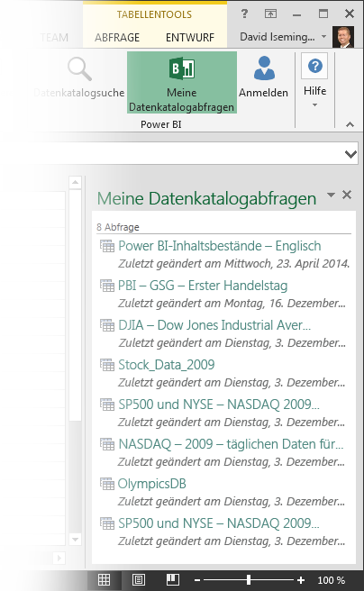Viewport: 364px width, 591px height.
Task: Click the Datenkatalogsuche magnifier icon
Action: pyautogui.click(x=79, y=69)
